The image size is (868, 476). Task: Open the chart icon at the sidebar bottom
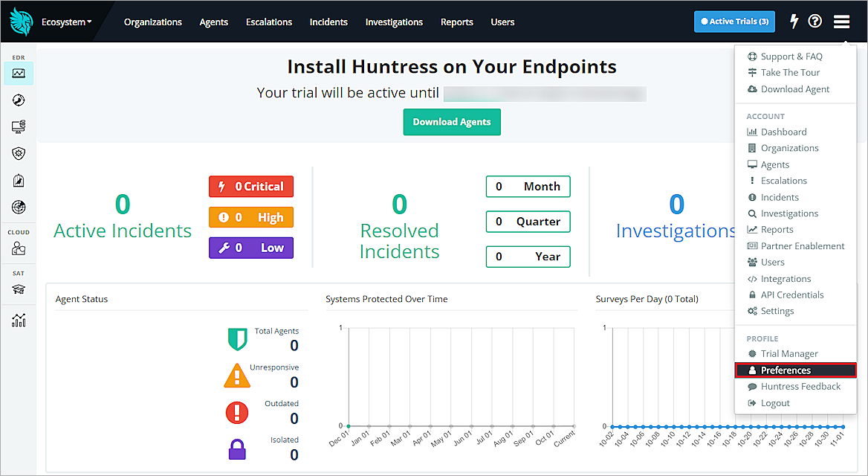(x=19, y=320)
